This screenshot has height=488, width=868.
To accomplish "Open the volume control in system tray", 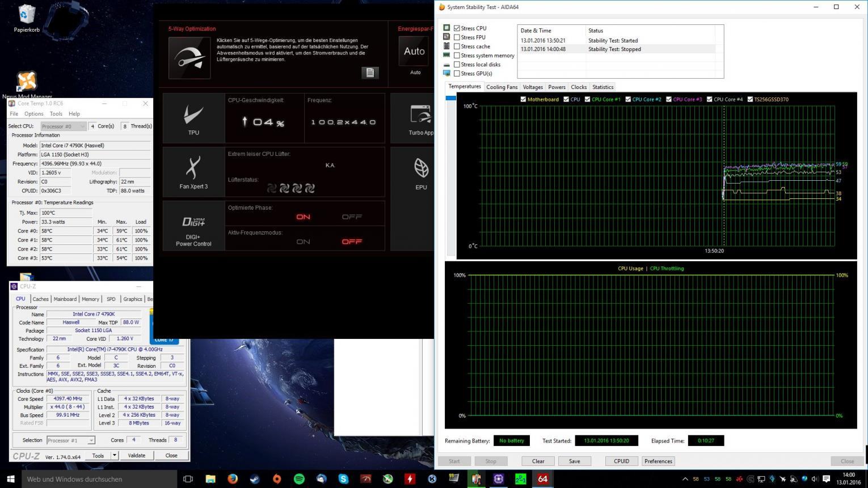I will [815, 479].
